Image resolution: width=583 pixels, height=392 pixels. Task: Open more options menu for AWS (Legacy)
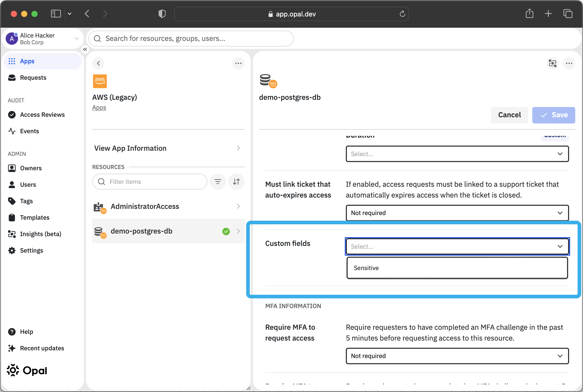pos(238,63)
